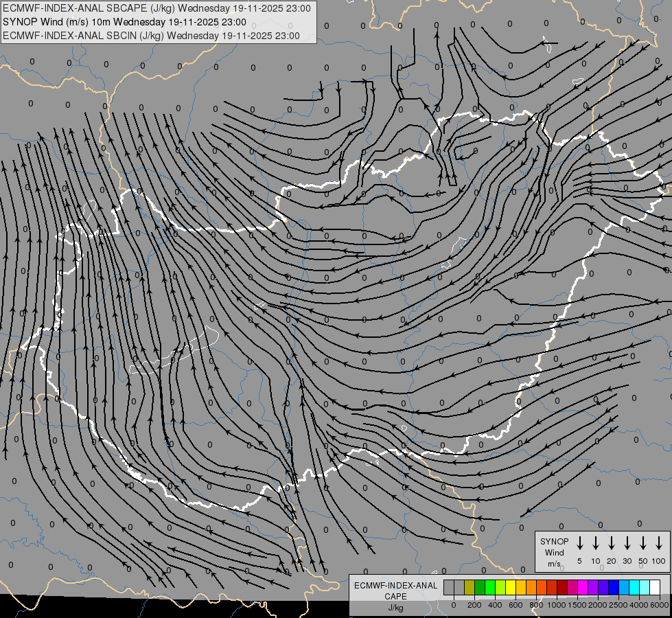This screenshot has height=618, width=672.
Task: Click the '2500' tick label on CAPE scale
Action: point(618,605)
